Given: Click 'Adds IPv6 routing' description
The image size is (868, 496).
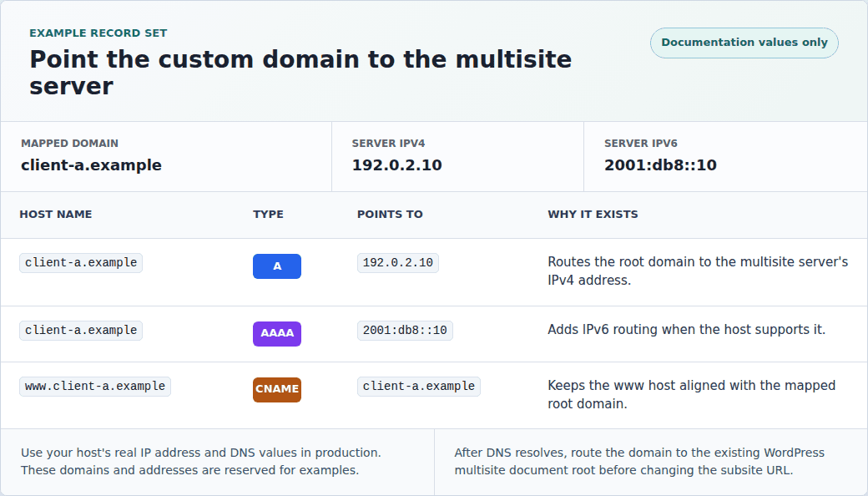Looking at the screenshot, I should point(686,329).
